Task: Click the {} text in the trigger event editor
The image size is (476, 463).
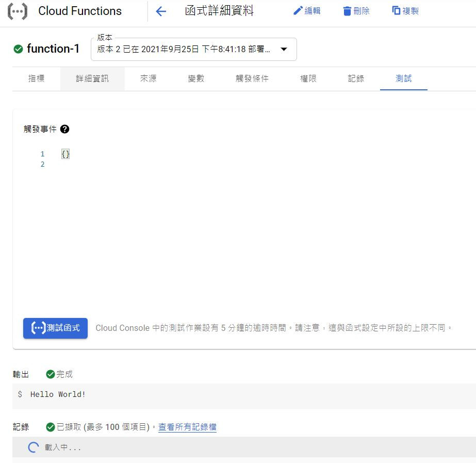Action: (x=65, y=154)
